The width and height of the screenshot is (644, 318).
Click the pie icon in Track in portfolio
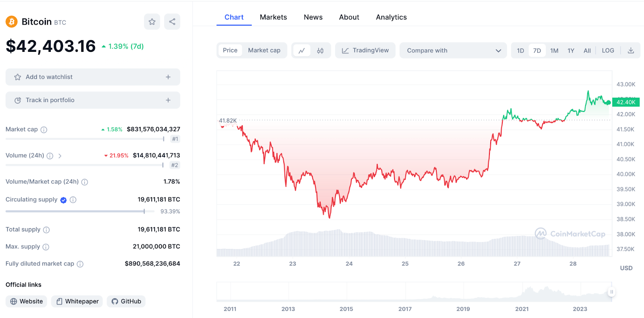tap(18, 101)
